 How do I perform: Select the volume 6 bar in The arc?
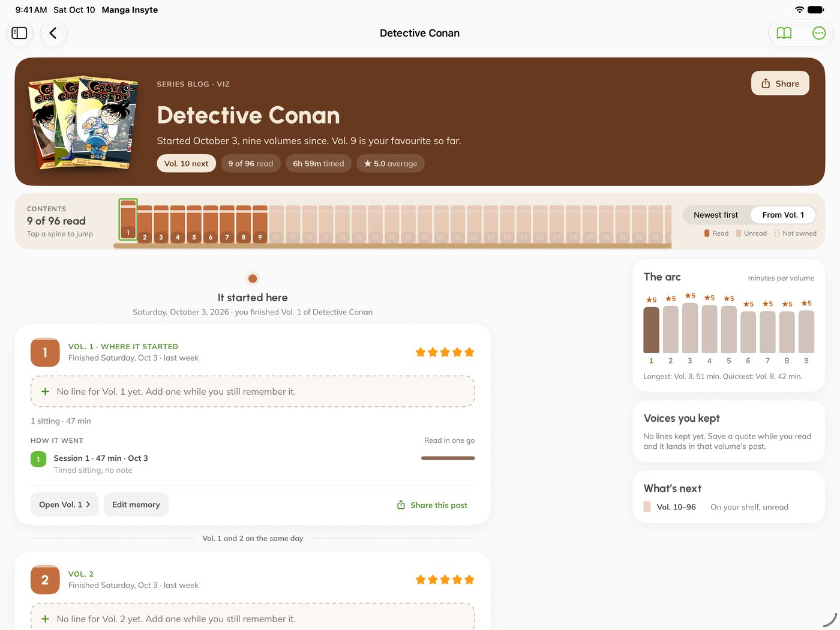(x=748, y=332)
